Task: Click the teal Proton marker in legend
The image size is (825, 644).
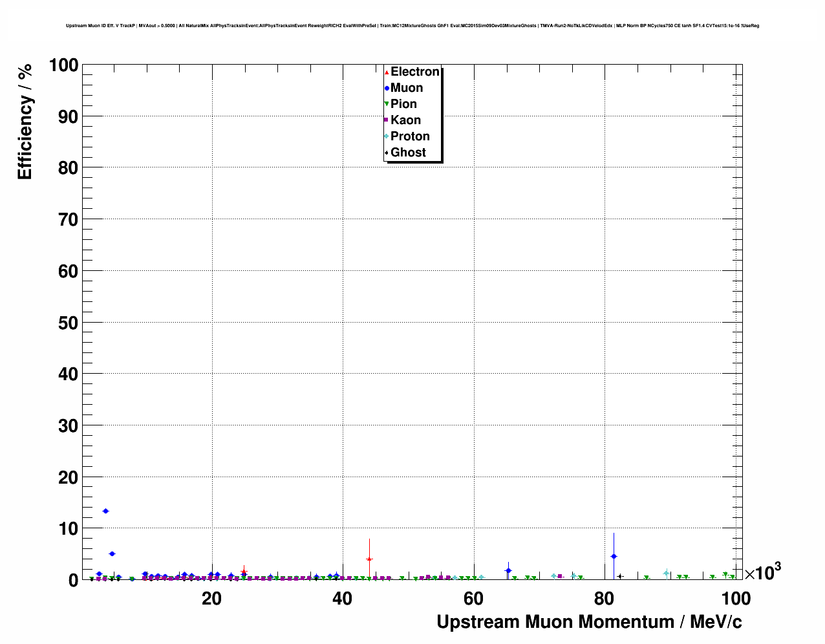Action: pyautogui.click(x=387, y=136)
